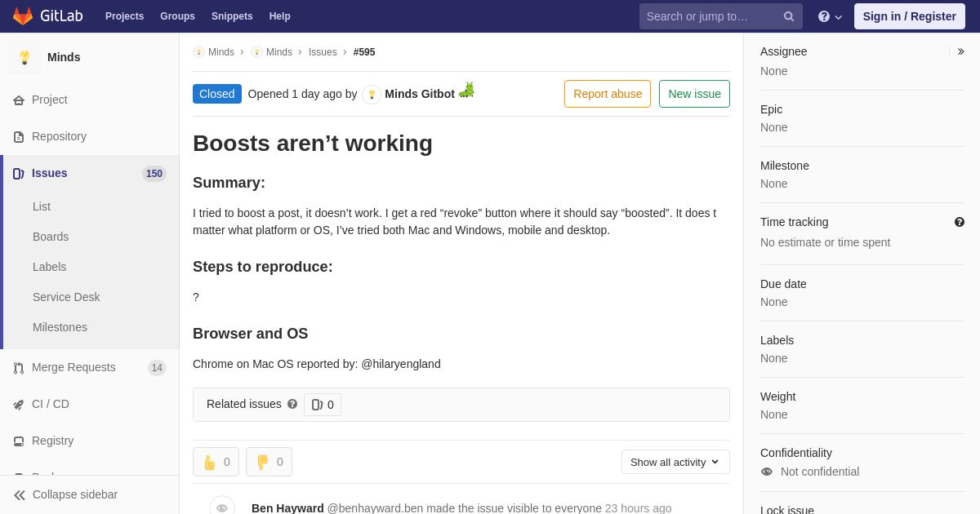Click the Not confidential eye icon
This screenshot has width=980, height=514.
tap(767, 472)
